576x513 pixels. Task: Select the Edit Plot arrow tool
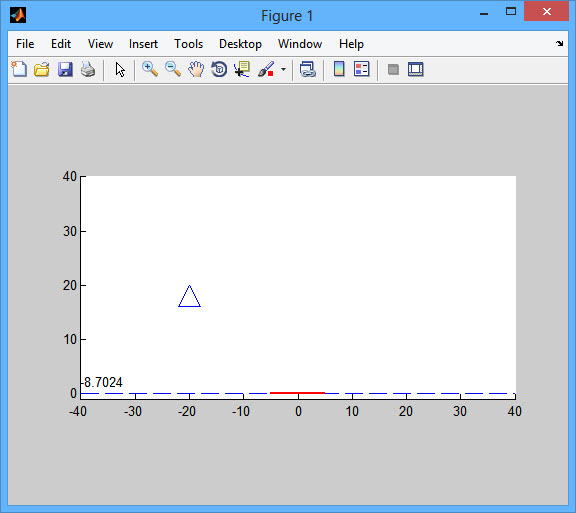point(120,69)
